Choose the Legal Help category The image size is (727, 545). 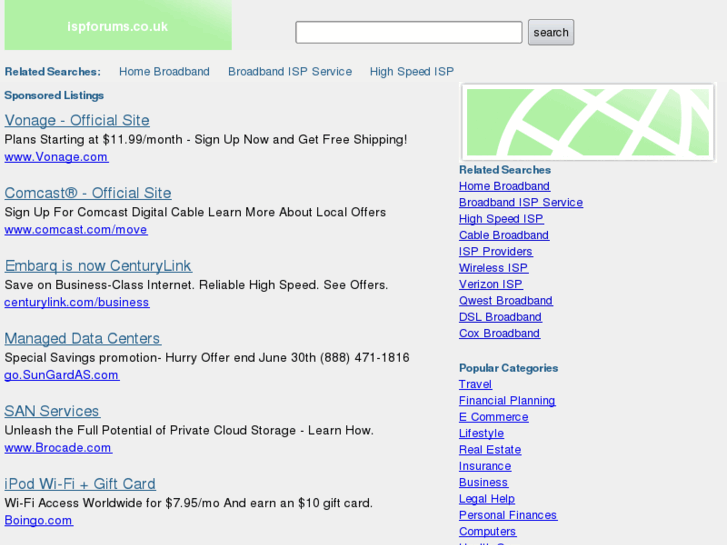pyautogui.click(x=487, y=499)
